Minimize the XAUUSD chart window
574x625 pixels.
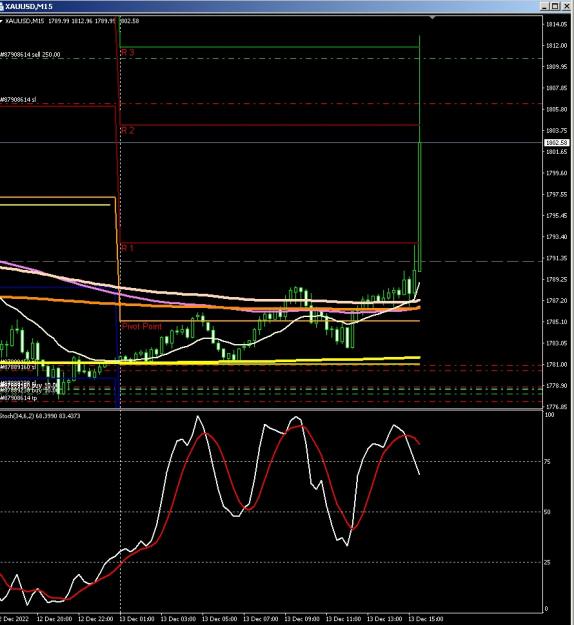[x=545, y=6]
